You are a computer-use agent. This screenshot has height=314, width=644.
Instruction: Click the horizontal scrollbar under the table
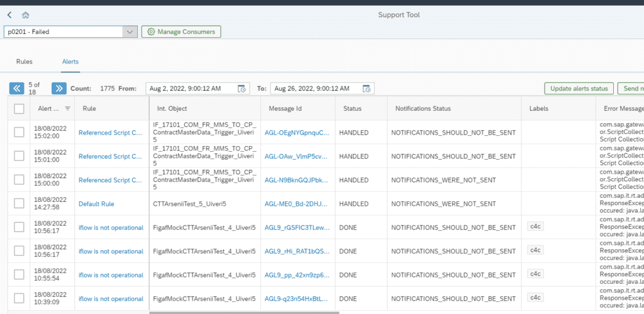point(245,312)
